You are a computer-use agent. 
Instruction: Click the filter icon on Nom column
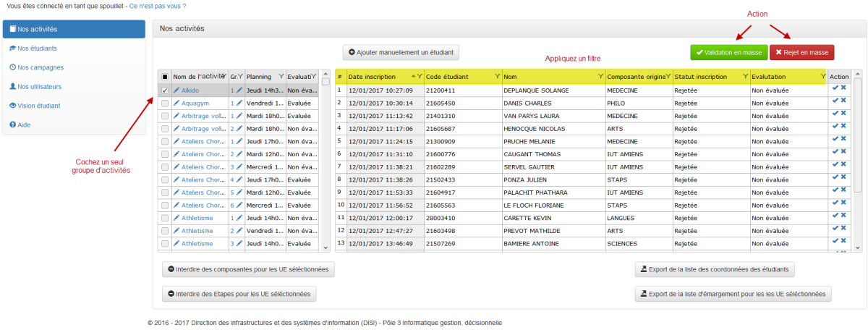tap(600, 77)
